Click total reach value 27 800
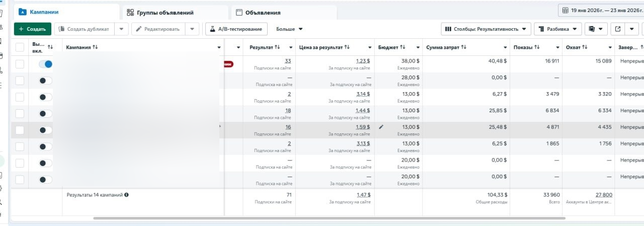644x226 pixels. tap(604, 194)
